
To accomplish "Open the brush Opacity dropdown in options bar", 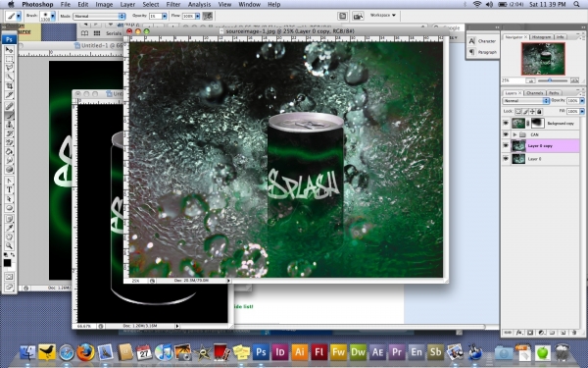I will [165, 16].
